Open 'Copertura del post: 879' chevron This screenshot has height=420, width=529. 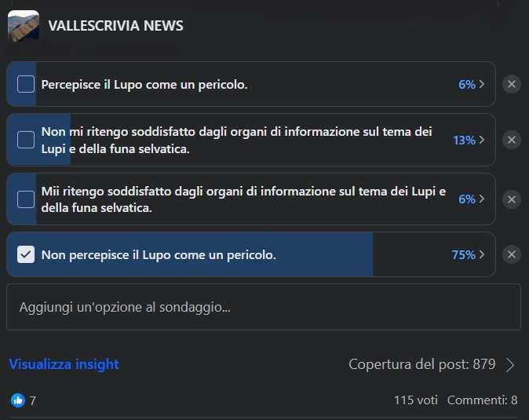510,365
